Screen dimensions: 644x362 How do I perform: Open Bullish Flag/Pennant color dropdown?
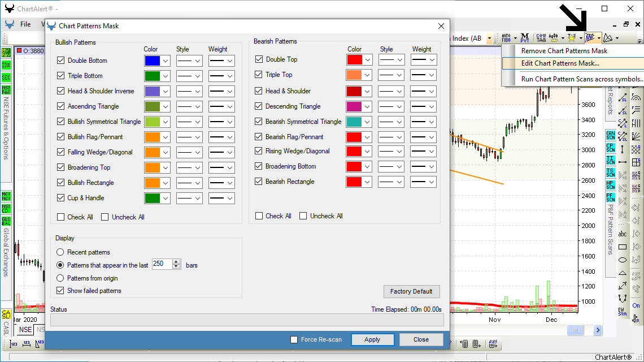point(166,137)
